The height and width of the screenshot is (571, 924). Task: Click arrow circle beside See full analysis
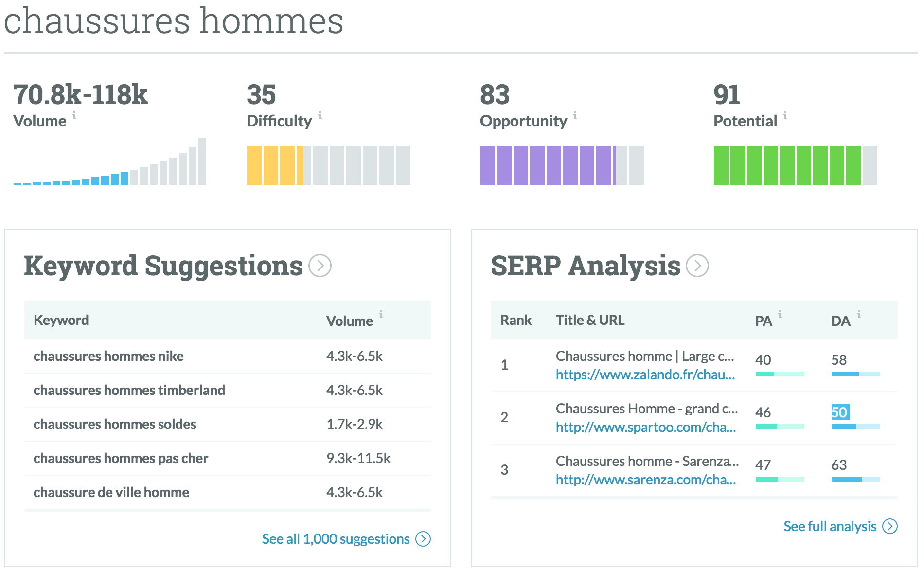[x=890, y=526]
